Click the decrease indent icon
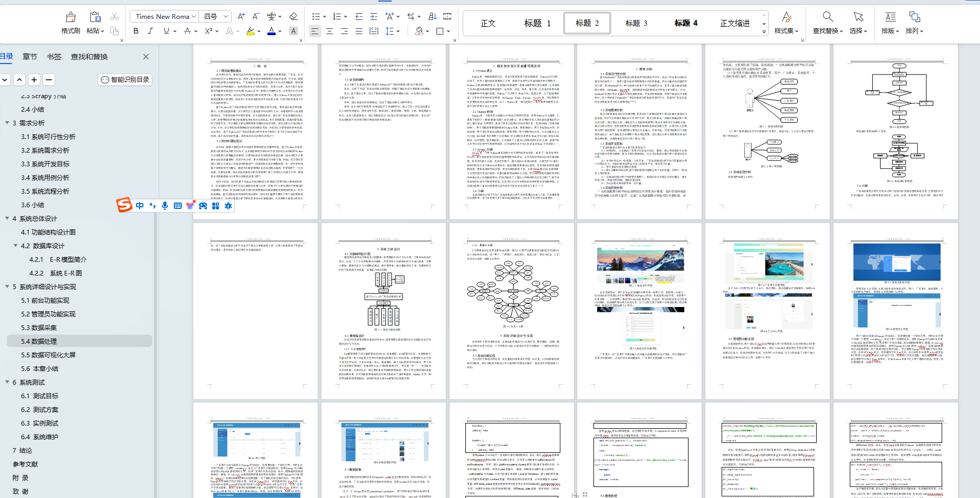The height and width of the screenshot is (498, 980). click(x=359, y=16)
